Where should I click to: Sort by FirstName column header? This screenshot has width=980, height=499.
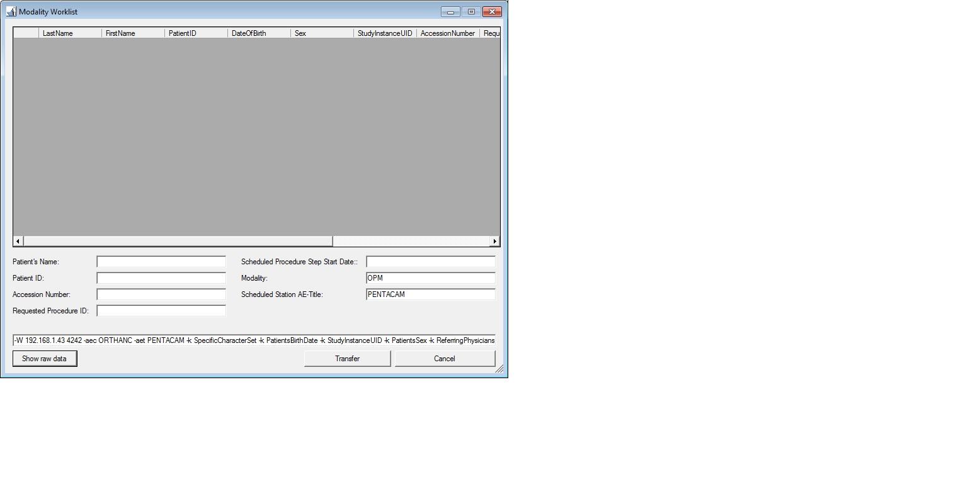134,33
